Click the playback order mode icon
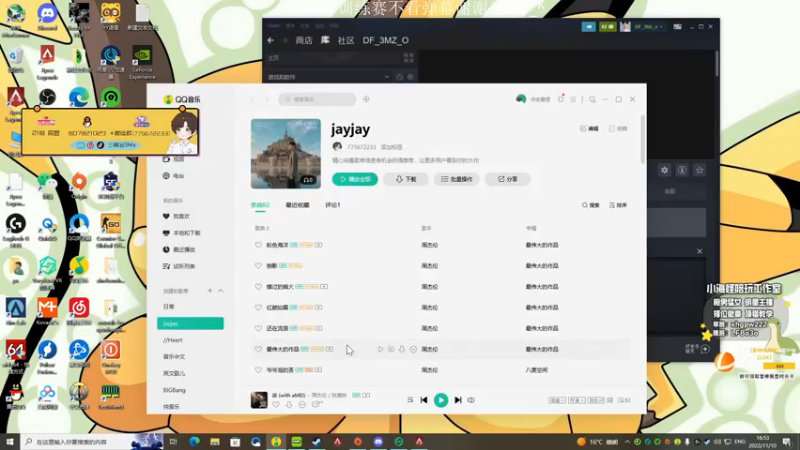 click(410, 400)
